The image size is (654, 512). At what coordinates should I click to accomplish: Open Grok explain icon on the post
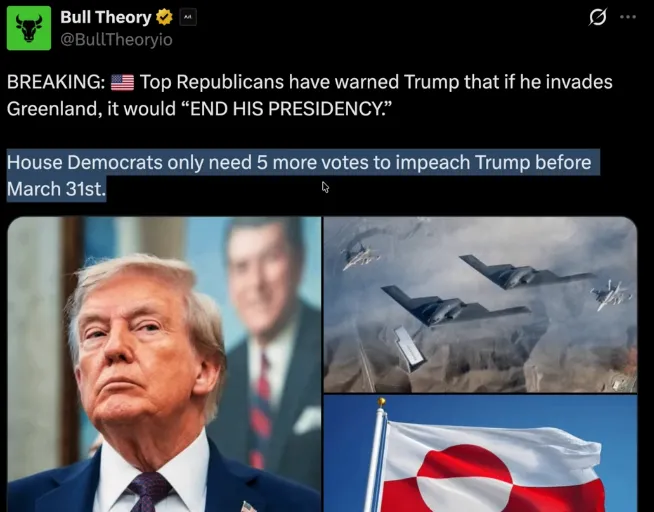click(x=598, y=17)
